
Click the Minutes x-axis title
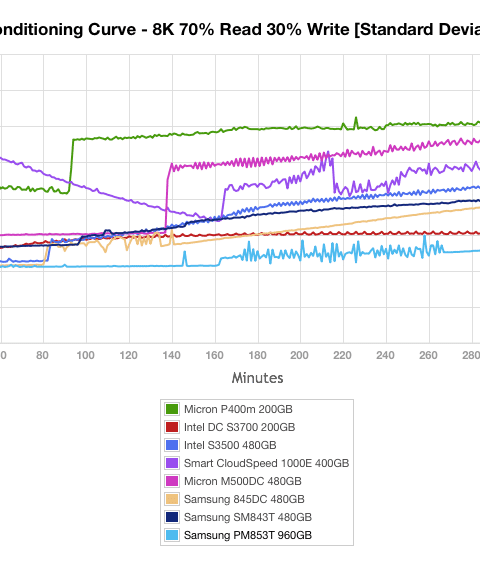click(258, 378)
